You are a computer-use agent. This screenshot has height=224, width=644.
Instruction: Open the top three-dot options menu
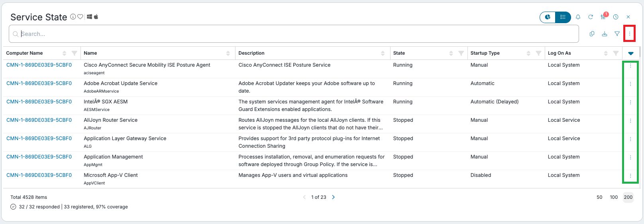[x=630, y=34]
